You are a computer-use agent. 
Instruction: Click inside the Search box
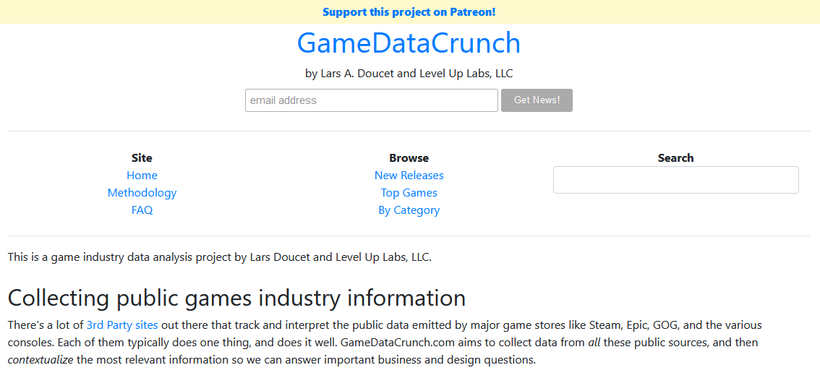[676, 180]
